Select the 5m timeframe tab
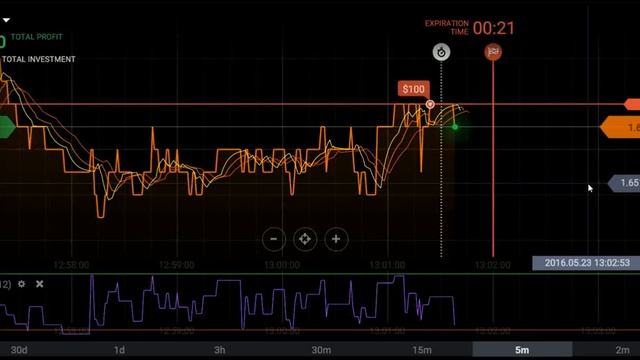This screenshot has height=360, width=640. click(x=522, y=350)
